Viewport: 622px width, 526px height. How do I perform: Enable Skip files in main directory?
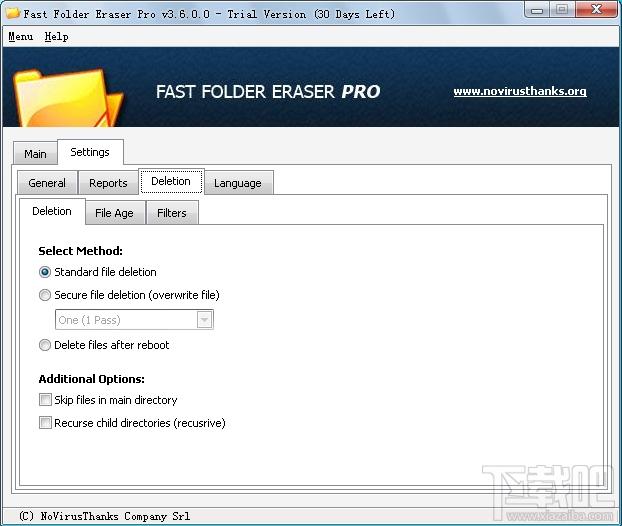coord(45,400)
